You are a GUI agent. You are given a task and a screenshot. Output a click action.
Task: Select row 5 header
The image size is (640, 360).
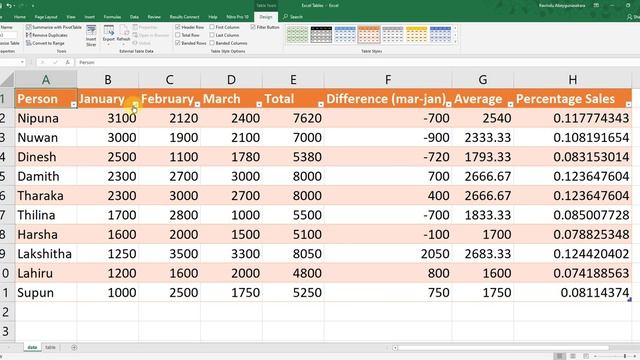pyautogui.click(x=7, y=176)
